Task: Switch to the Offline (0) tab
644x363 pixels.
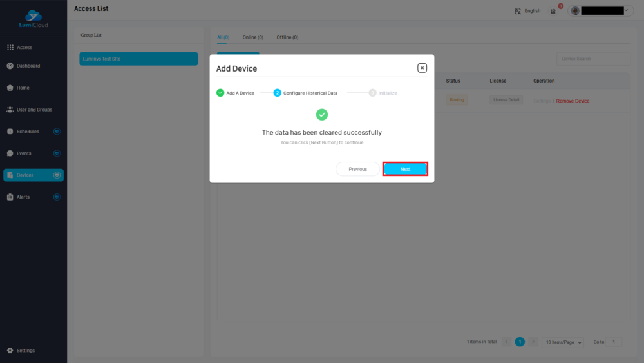Action: pyautogui.click(x=287, y=37)
